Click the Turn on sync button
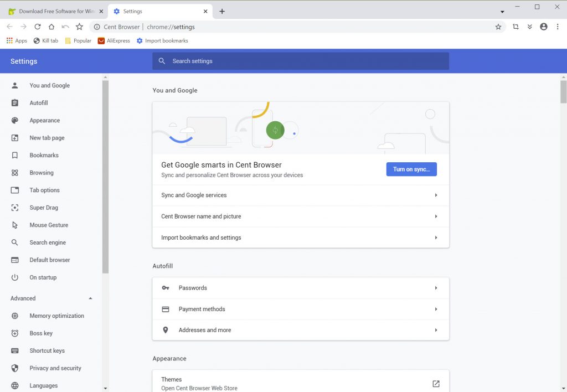Screen dimensions: 567x392 (411, 169)
